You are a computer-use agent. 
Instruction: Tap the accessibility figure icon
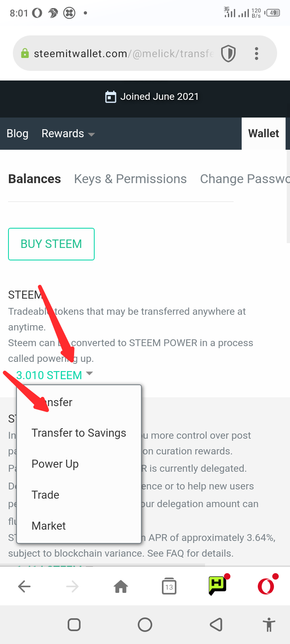tap(269, 625)
